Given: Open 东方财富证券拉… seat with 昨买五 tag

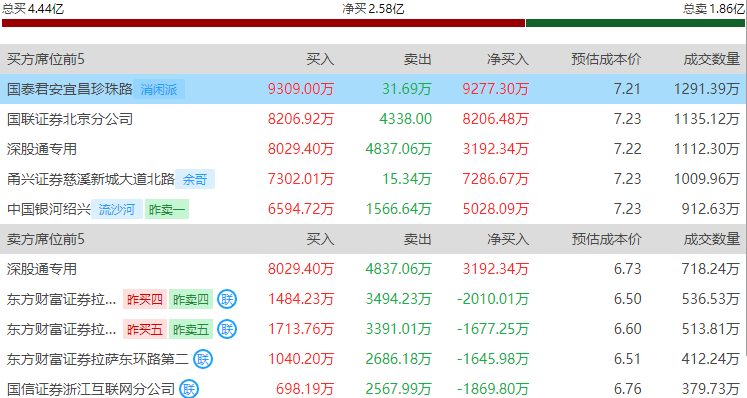Looking at the screenshot, I should (x=61, y=329).
